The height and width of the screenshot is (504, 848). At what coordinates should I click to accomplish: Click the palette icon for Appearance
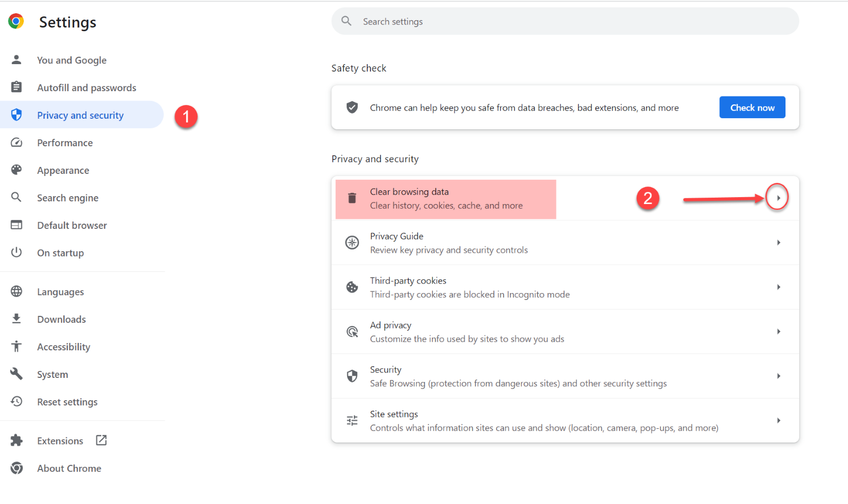click(x=16, y=170)
